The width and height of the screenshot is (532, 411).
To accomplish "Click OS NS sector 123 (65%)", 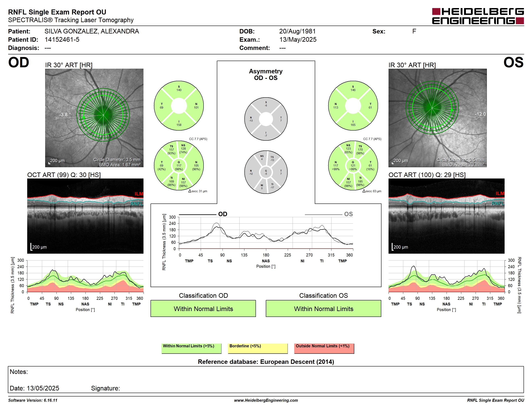I will click(348, 149).
